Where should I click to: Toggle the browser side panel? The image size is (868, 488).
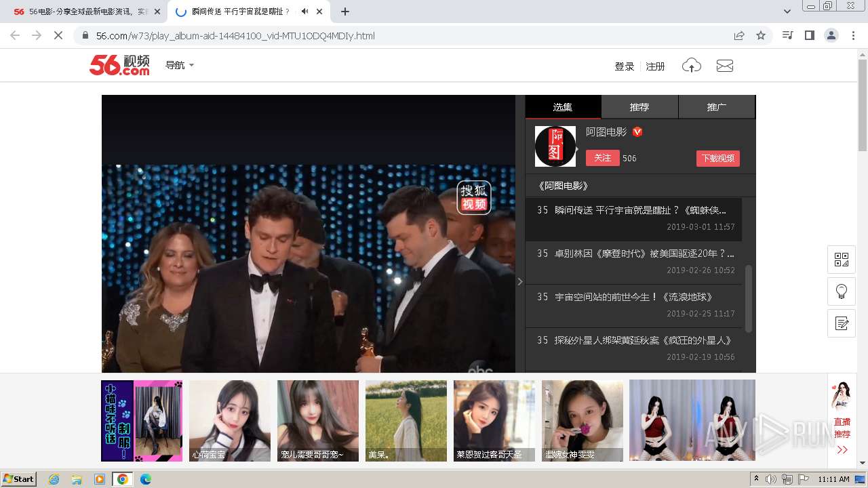pyautogui.click(x=809, y=35)
